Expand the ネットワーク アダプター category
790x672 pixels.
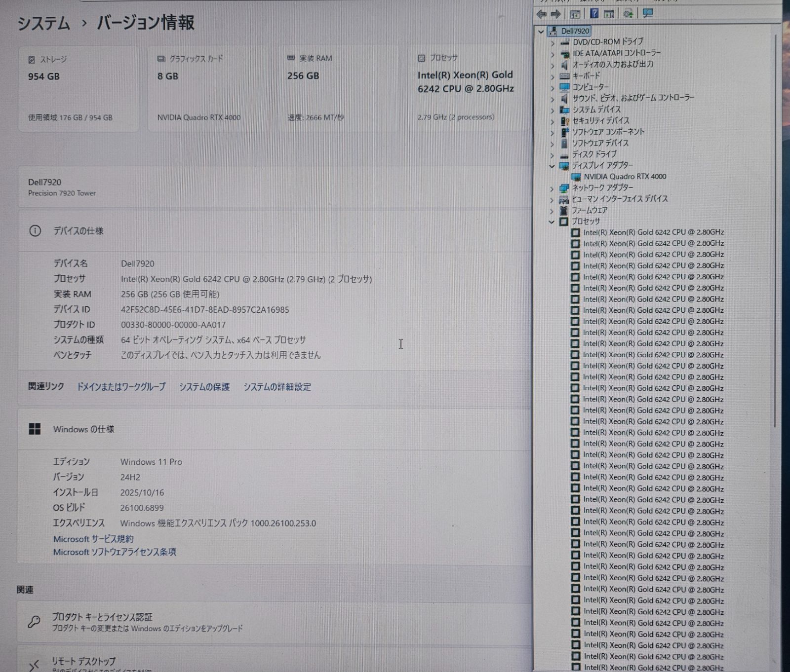(552, 188)
